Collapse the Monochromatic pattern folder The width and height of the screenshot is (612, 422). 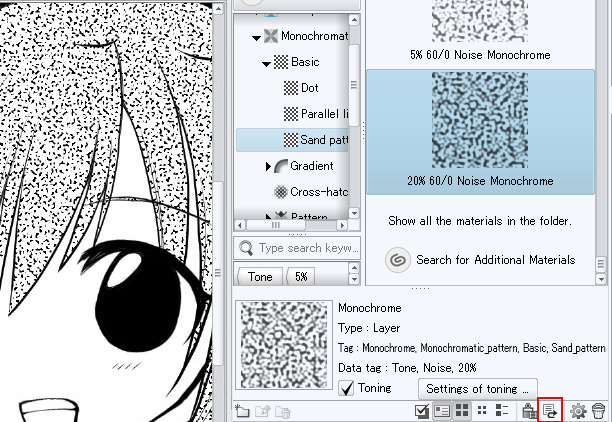(x=256, y=38)
